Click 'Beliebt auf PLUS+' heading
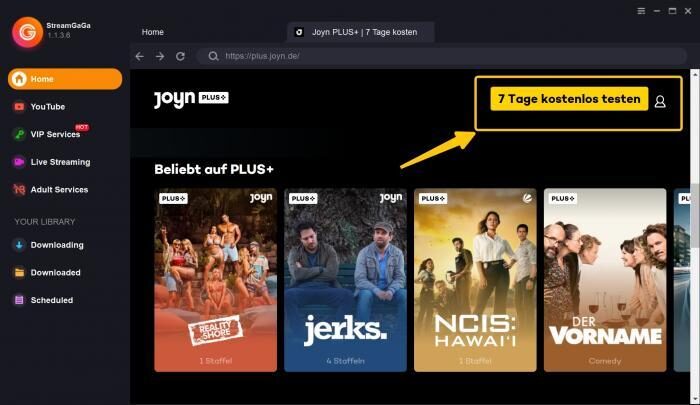700x405 pixels. coord(214,170)
